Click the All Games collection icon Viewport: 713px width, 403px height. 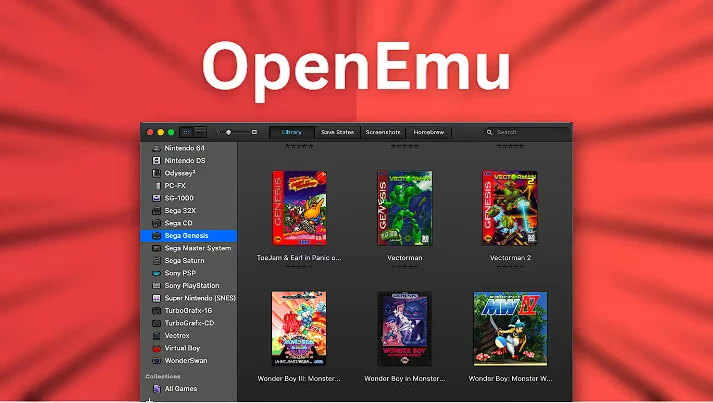[157, 389]
